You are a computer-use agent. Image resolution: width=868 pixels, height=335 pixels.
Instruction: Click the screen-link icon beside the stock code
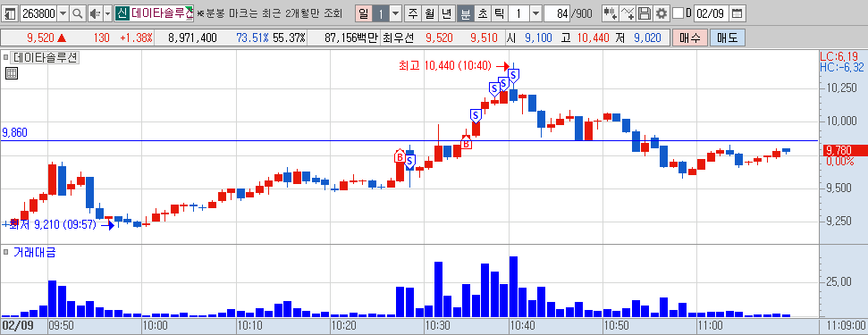coord(11,13)
